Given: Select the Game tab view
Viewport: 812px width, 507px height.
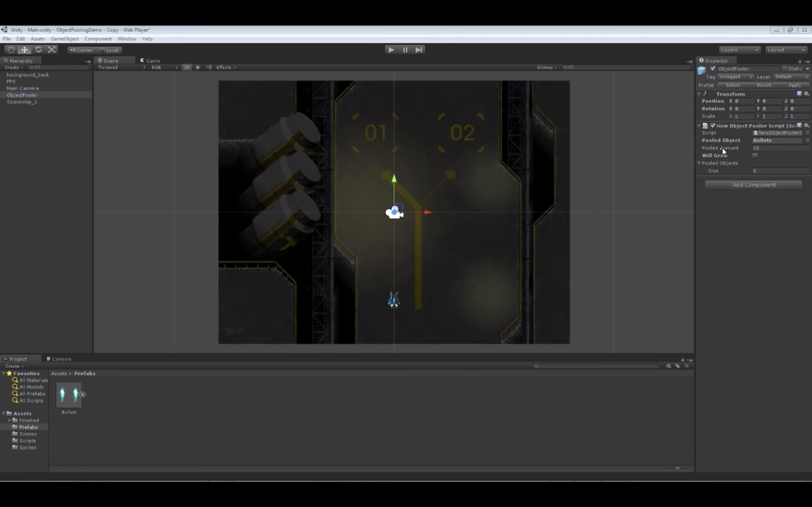Looking at the screenshot, I should click(x=153, y=60).
